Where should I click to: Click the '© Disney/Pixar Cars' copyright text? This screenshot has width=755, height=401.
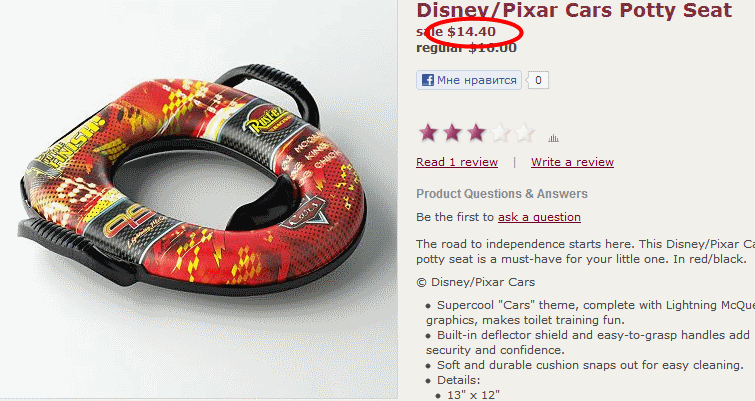click(x=476, y=282)
